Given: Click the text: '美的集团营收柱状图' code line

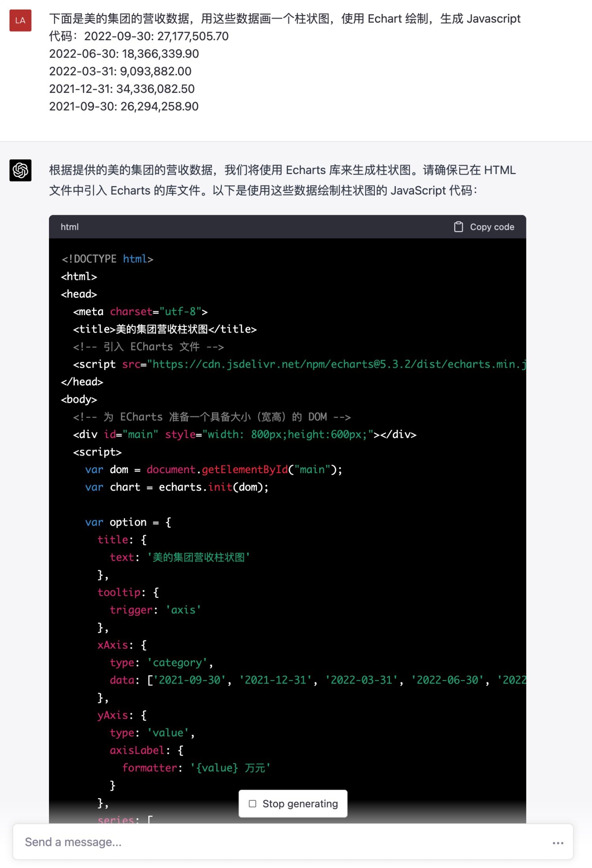Looking at the screenshot, I should point(180,557).
